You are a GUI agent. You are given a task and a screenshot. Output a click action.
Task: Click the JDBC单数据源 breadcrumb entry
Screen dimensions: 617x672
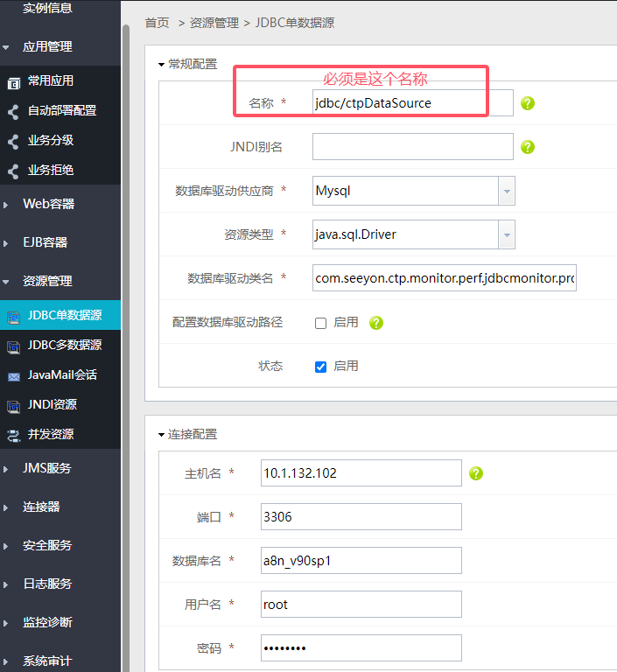point(295,23)
